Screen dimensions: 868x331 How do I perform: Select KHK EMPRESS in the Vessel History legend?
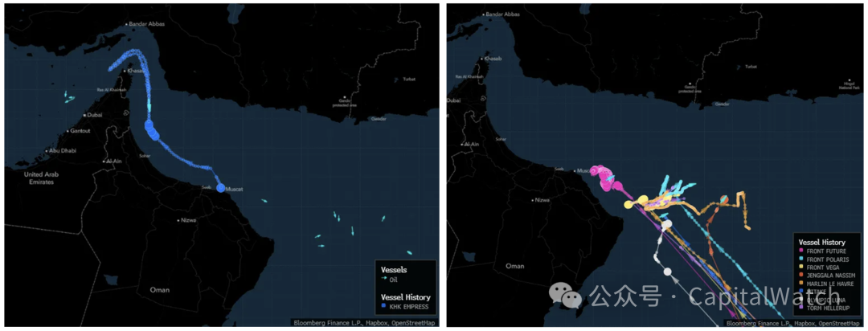(410, 306)
